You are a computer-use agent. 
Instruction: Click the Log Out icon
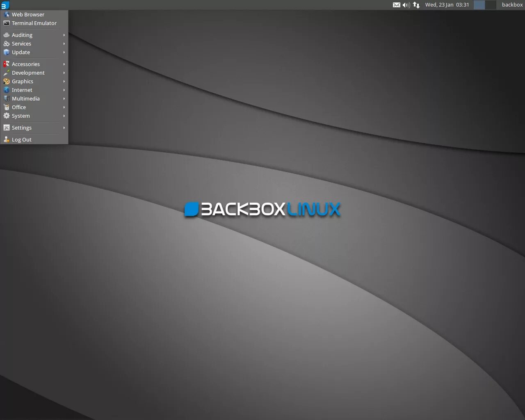[x=6, y=139]
